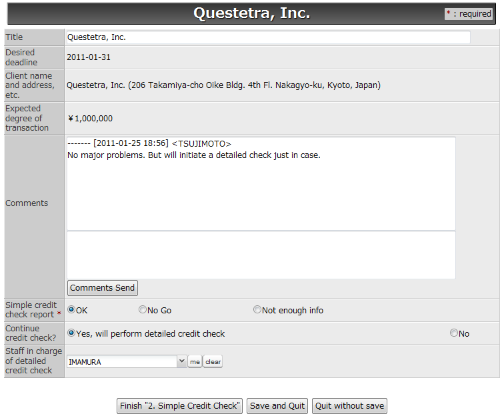Screen dimensions: 504x420
Task: Select No for continue credit check
Action: 454,333
